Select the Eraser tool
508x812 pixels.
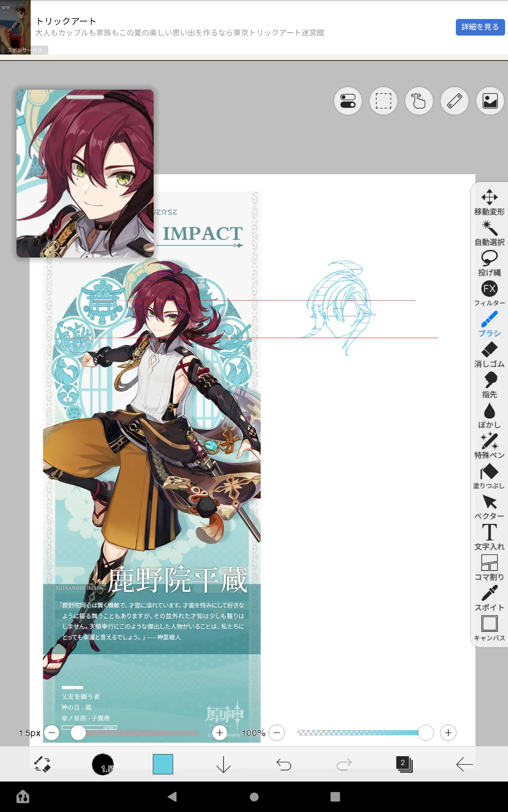pyautogui.click(x=489, y=354)
